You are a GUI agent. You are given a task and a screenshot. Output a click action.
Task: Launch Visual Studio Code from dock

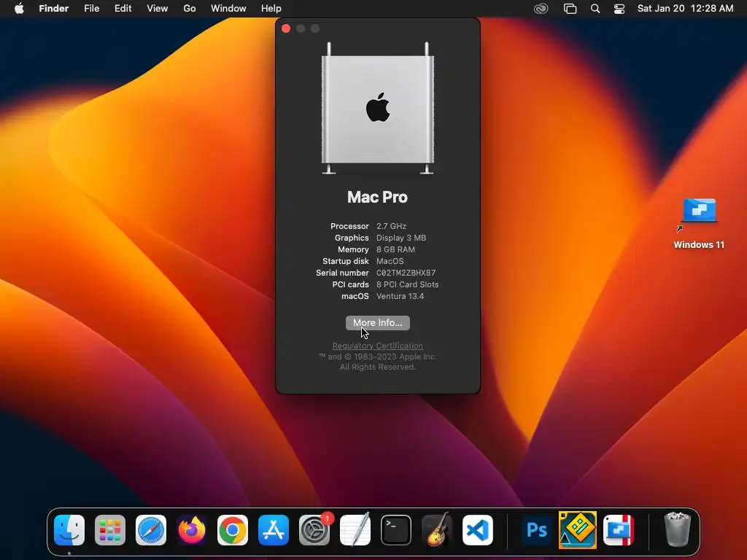(478, 530)
